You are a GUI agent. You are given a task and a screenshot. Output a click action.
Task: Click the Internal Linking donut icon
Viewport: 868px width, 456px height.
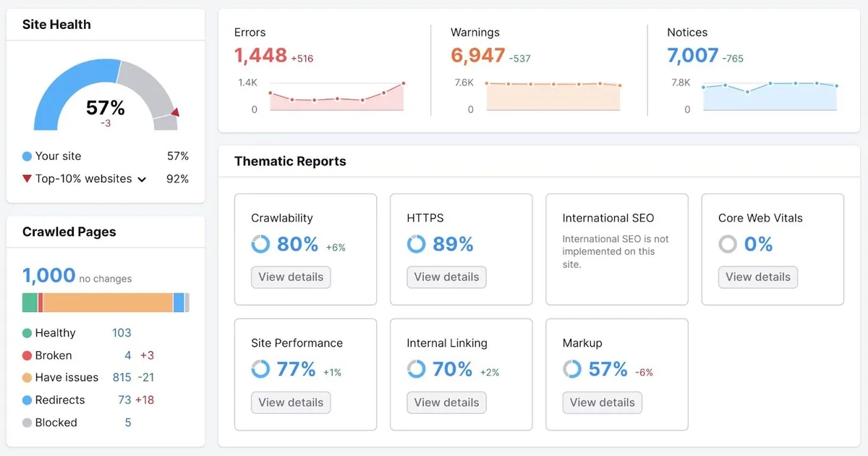pyautogui.click(x=416, y=369)
